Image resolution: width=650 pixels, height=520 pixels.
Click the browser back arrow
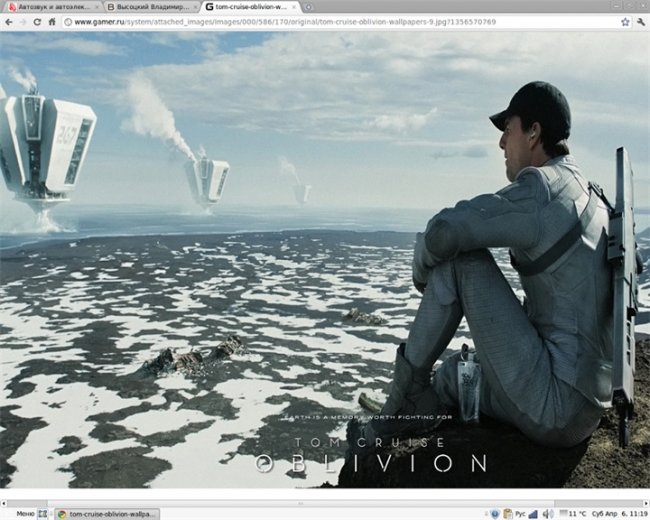[x=9, y=21]
